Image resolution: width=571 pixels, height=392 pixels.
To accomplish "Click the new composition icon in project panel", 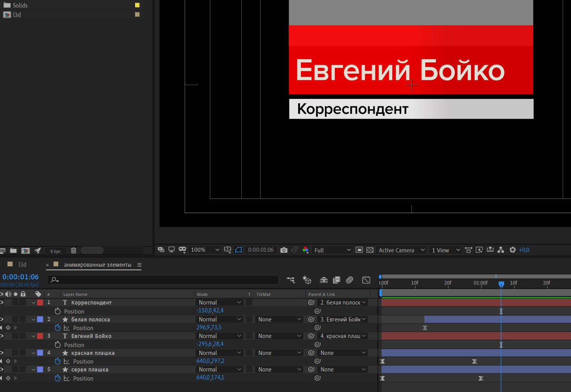I will point(26,251).
